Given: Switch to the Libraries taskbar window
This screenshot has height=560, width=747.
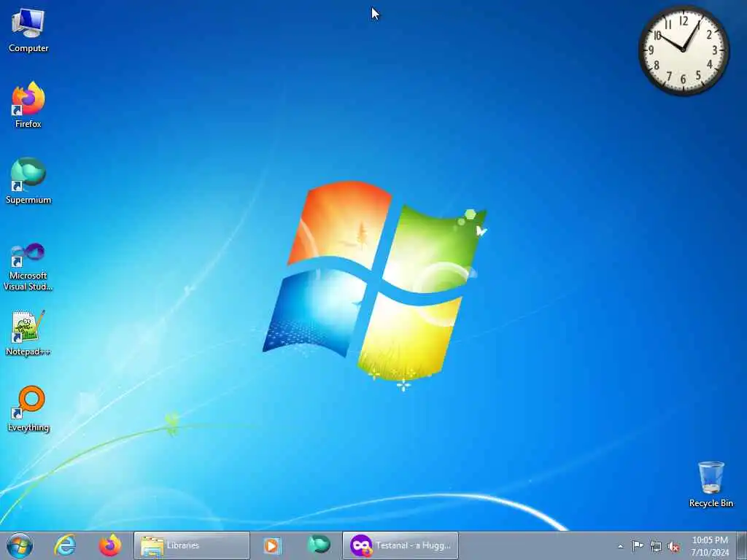Looking at the screenshot, I should coord(192,545).
